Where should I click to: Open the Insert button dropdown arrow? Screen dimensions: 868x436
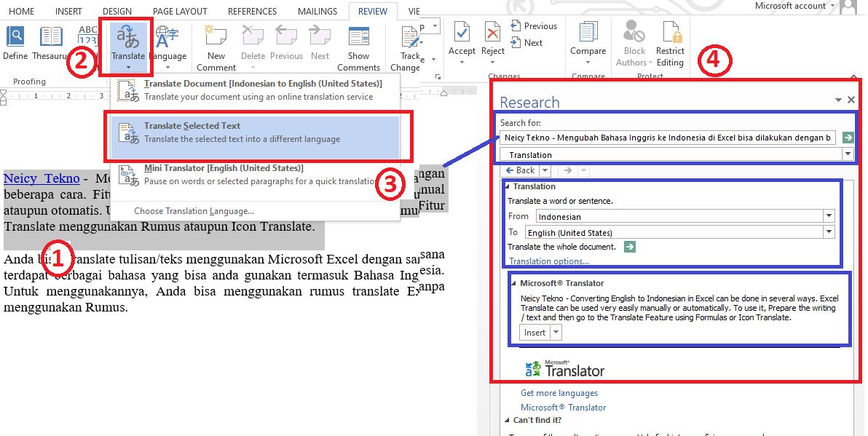tap(556, 333)
